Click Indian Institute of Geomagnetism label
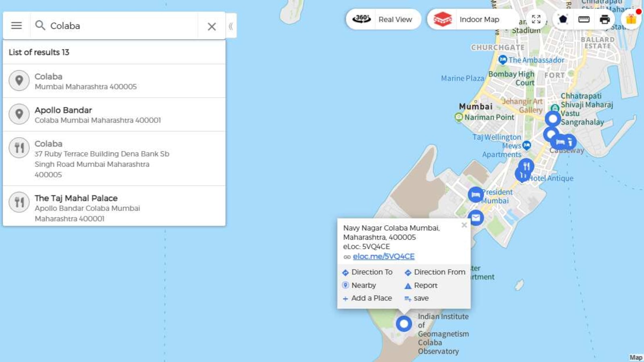Viewport: 644px width, 362px height. point(443,334)
